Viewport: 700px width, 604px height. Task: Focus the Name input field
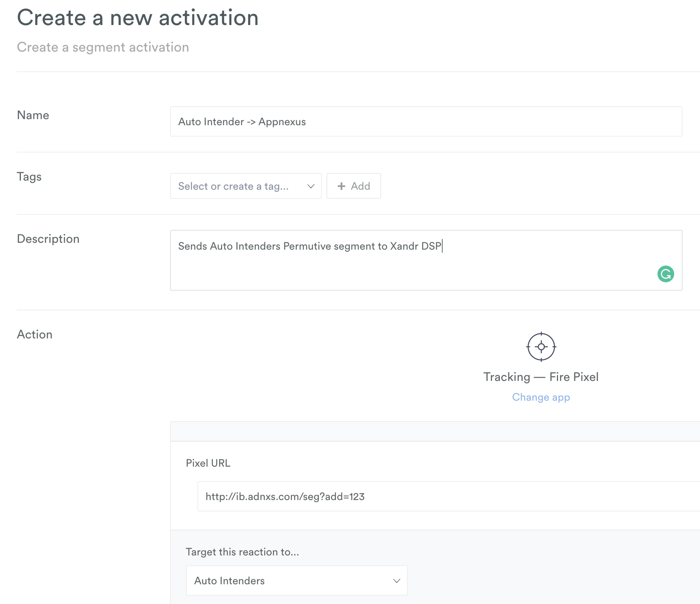tap(426, 121)
